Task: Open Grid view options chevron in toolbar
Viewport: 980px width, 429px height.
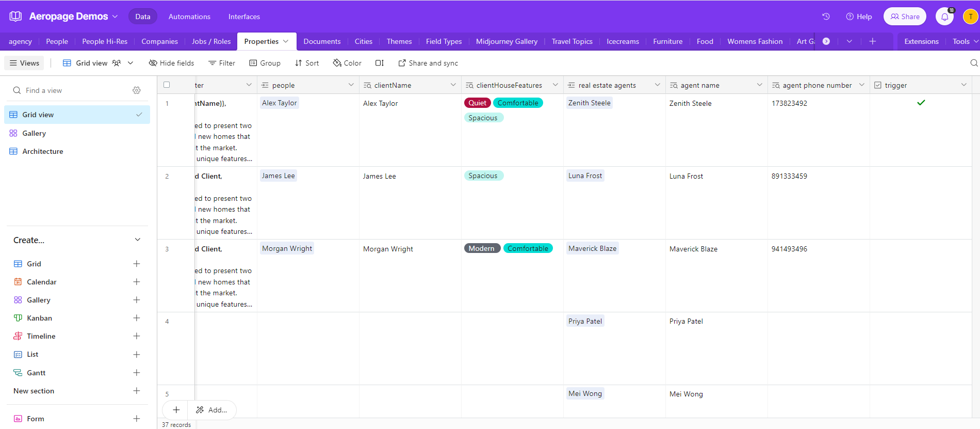Action: click(x=130, y=63)
